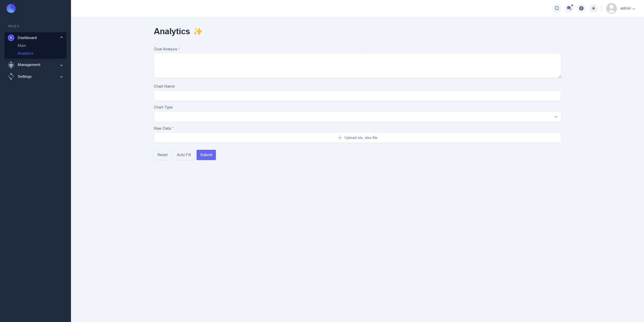Click the Management sidebar icon
Viewport: 644px width, 322px height.
coord(11,65)
